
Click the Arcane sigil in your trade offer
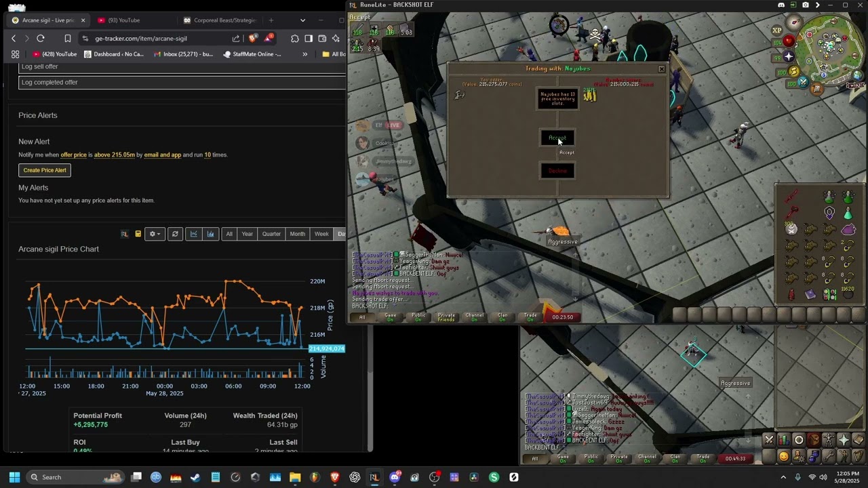(x=460, y=94)
